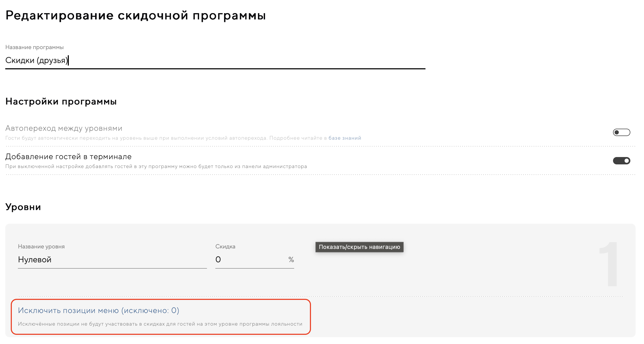Click the excluded positions description text
The width and height of the screenshot is (644, 344).
coord(160,324)
